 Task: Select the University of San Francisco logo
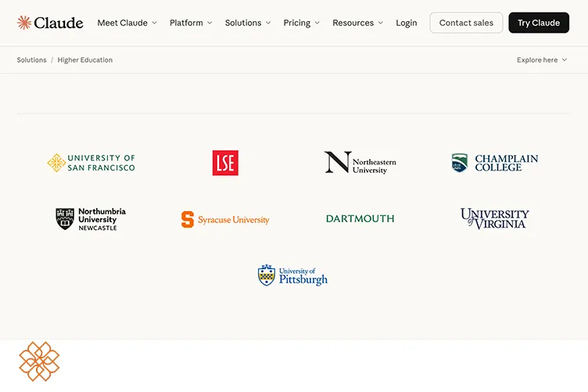(x=91, y=163)
